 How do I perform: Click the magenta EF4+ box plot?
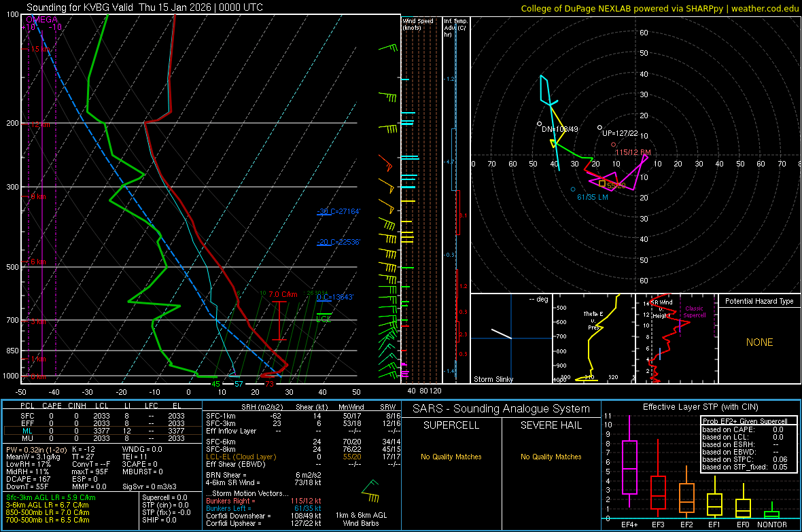[x=629, y=461]
